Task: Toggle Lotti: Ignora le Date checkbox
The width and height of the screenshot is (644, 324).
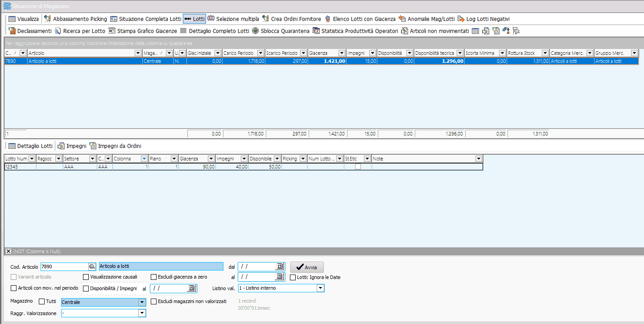Action: (x=293, y=277)
